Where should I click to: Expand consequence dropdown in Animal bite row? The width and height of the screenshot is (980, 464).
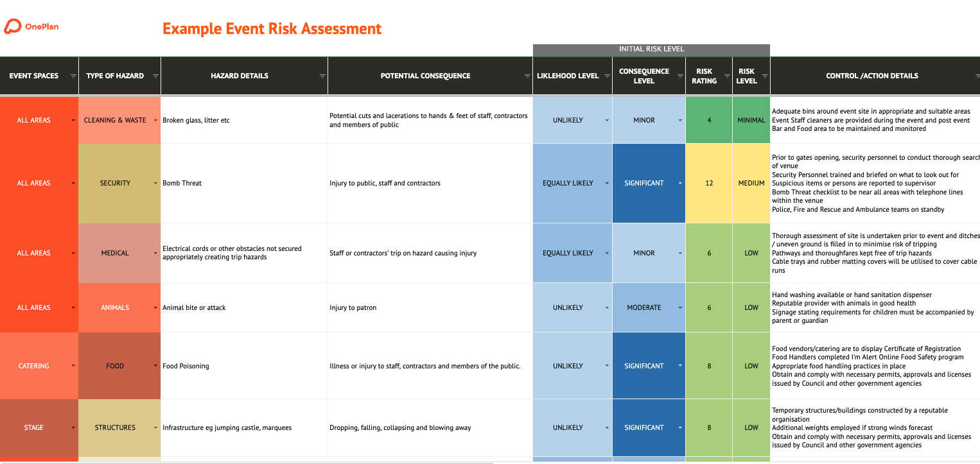[x=680, y=307]
